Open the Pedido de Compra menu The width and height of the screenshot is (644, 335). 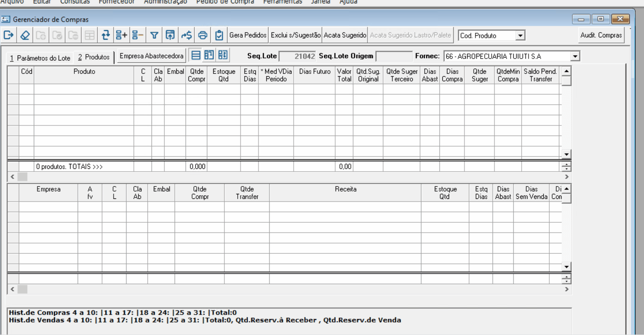[225, 2]
